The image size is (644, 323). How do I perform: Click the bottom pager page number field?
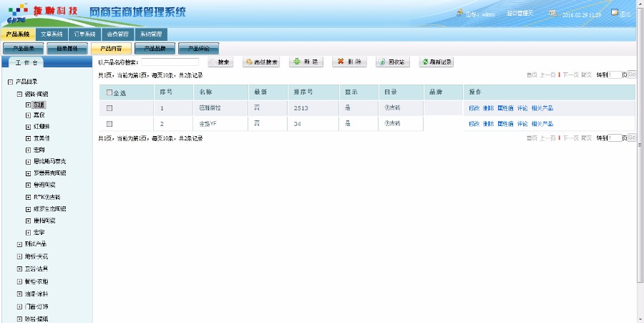615,138
